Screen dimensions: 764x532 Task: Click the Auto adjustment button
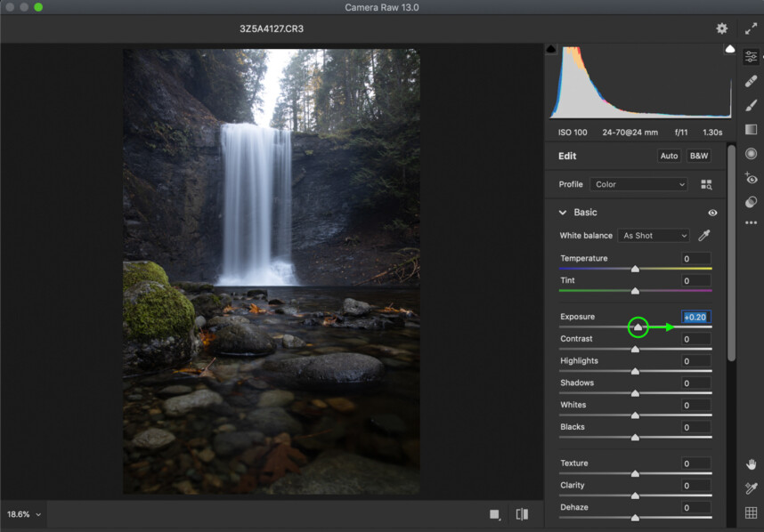coord(669,155)
